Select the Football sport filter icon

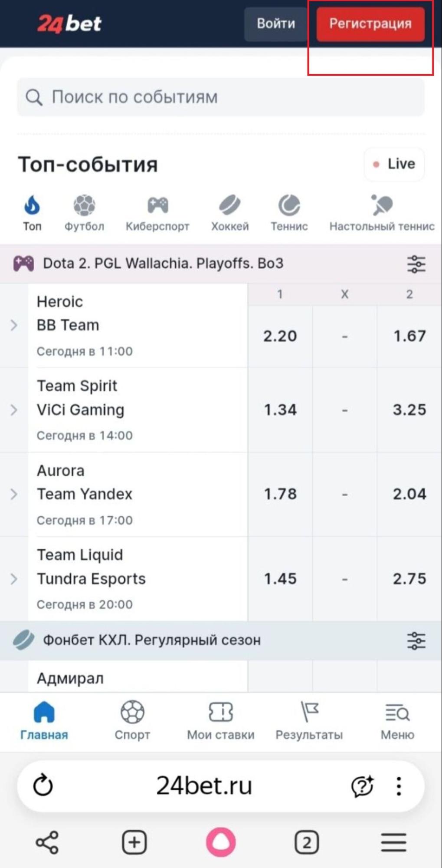(84, 205)
